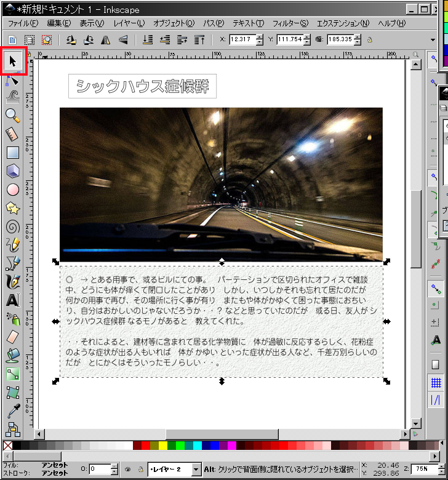Open the フィルター menu
The height and width of the screenshot is (480, 448).
coord(290,23)
